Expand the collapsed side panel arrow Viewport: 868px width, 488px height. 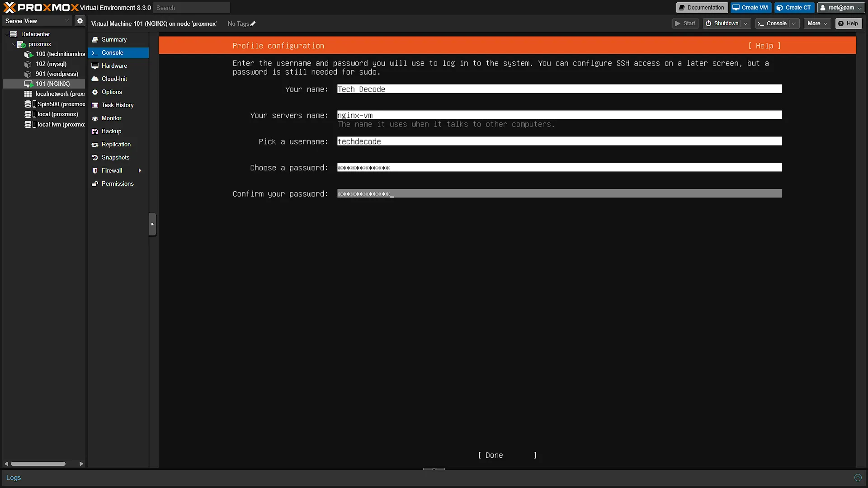click(152, 224)
